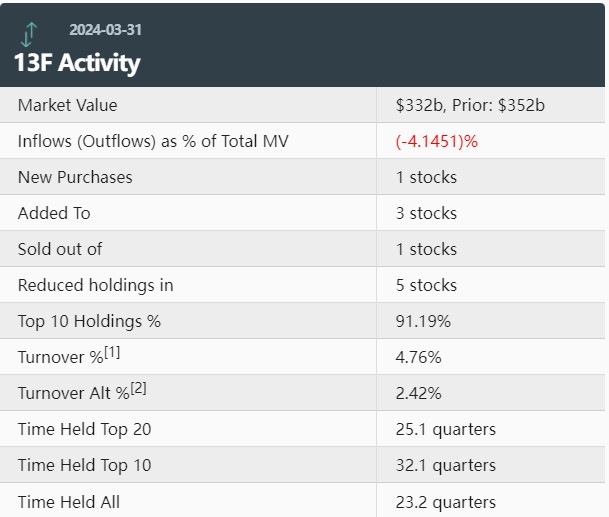Screen dimensions: 609x517
Task: Click the up-down arrows icon in header
Action: [x=28, y=35]
